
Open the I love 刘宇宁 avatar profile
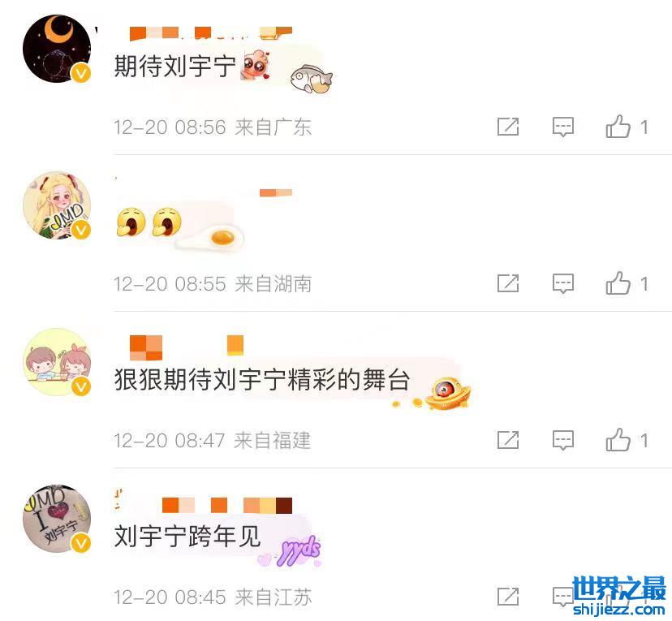[57, 519]
